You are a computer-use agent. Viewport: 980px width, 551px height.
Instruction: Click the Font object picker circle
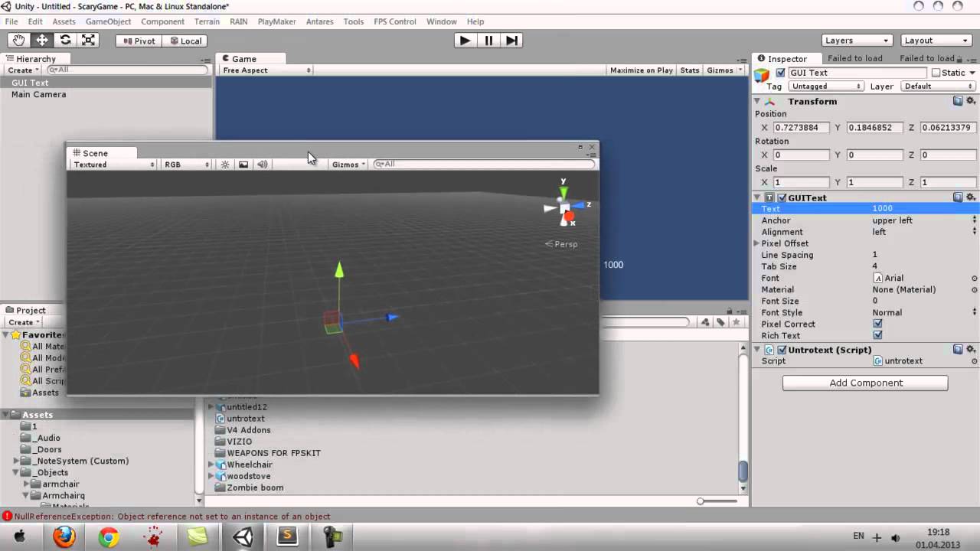tap(975, 279)
